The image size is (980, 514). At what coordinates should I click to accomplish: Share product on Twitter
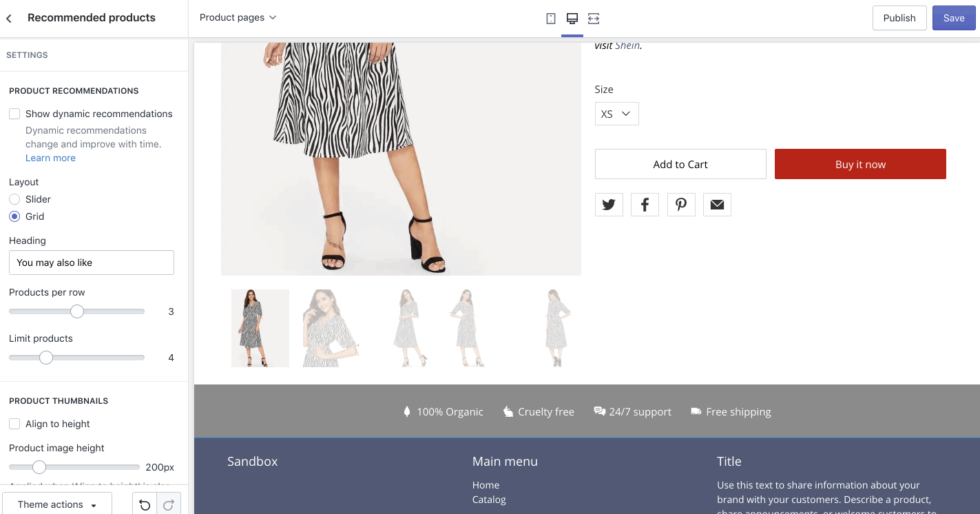[609, 205]
